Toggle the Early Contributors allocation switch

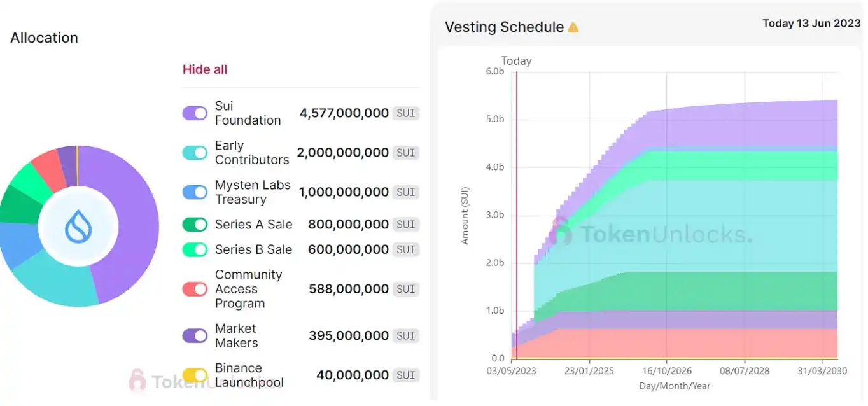(x=195, y=153)
